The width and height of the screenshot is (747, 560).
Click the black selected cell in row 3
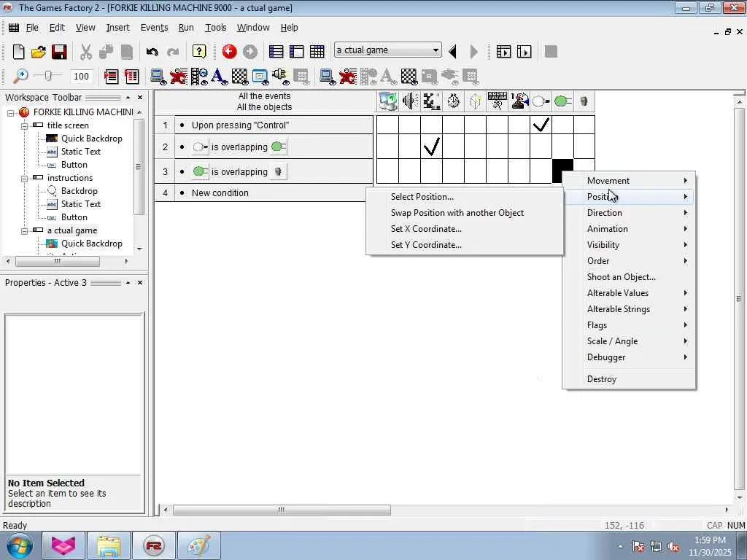pos(562,171)
